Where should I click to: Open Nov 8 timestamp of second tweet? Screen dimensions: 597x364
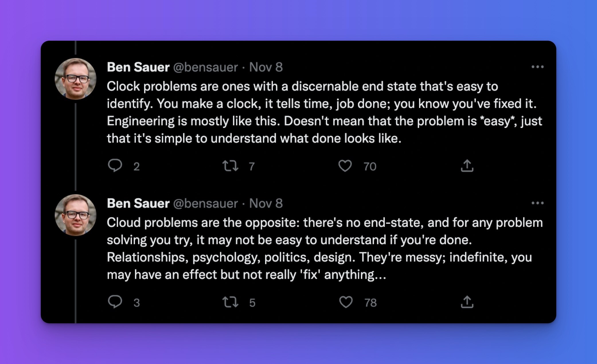(x=266, y=203)
